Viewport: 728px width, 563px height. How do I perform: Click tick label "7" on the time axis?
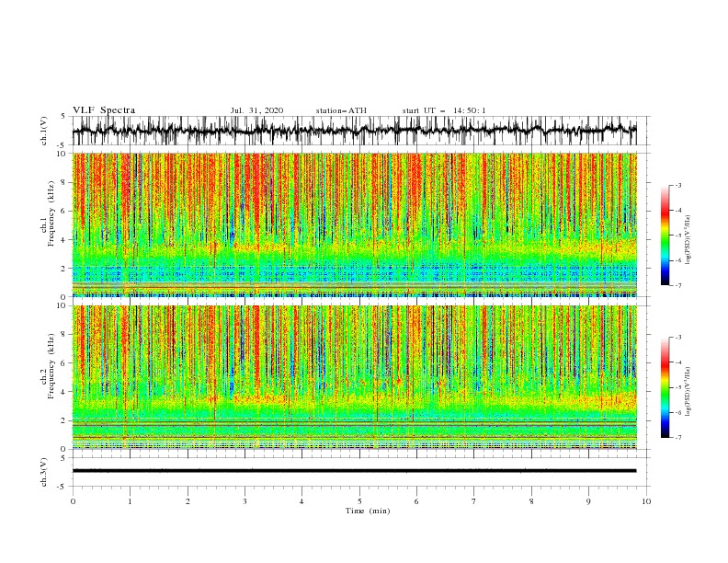pos(474,501)
